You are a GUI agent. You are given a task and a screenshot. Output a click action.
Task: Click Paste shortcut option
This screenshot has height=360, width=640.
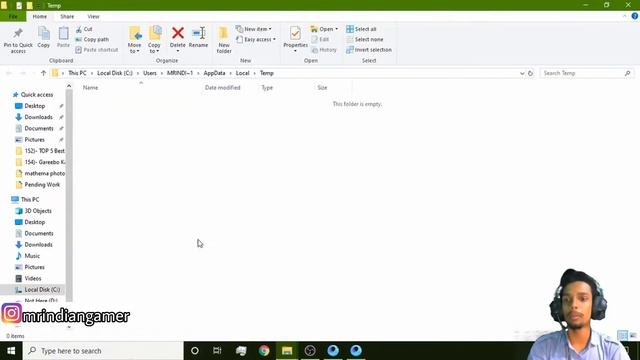(x=97, y=50)
